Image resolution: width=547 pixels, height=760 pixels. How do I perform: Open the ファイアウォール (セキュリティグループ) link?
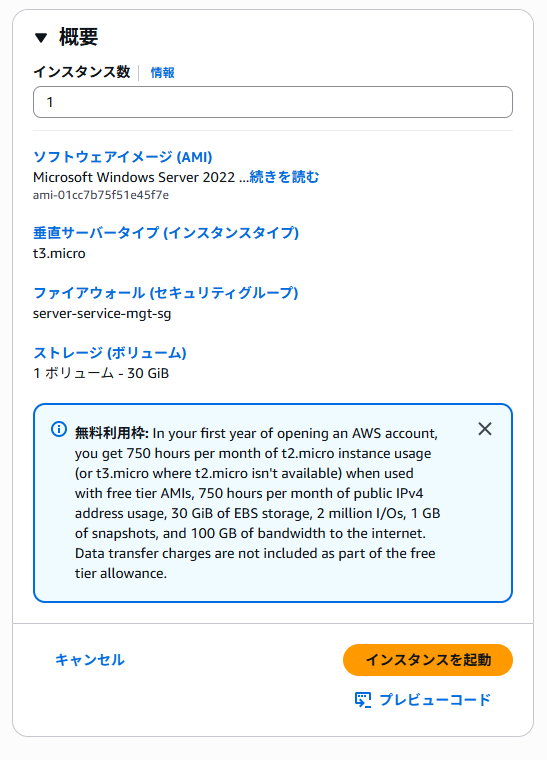point(166,293)
